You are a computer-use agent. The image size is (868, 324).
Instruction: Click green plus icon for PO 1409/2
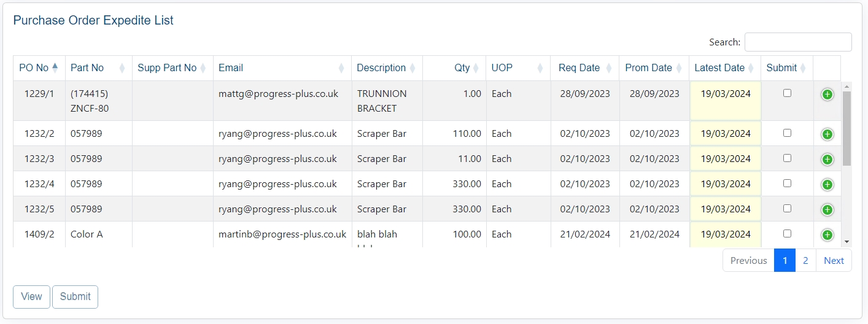(827, 235)
